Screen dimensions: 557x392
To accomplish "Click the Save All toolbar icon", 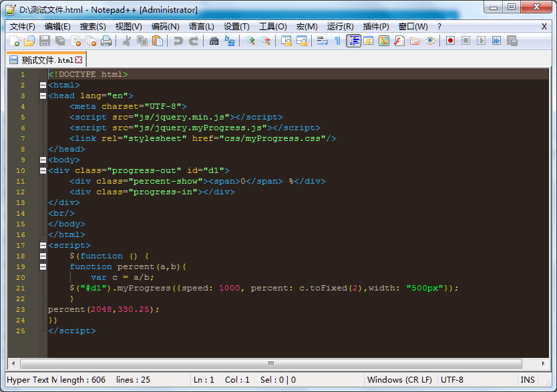I will 60,41.
